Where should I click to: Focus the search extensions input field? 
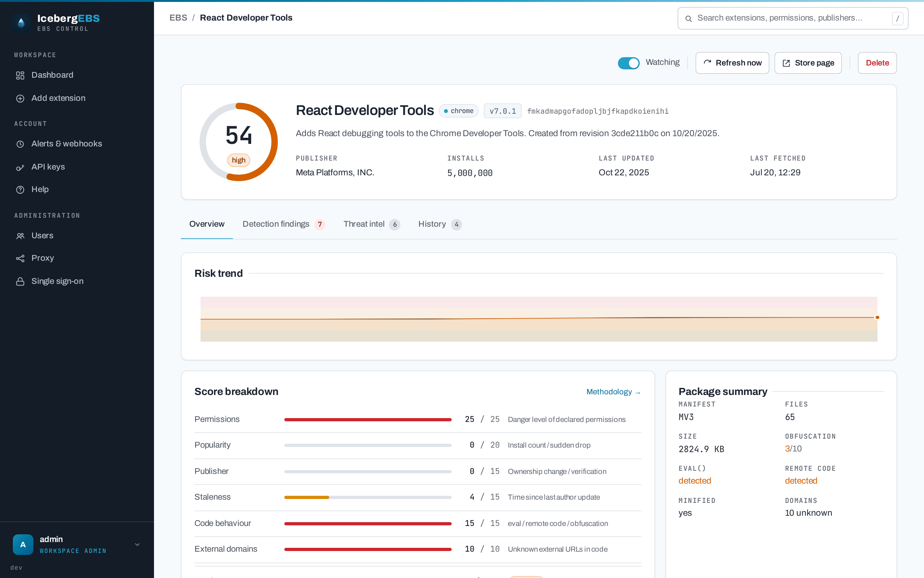click(x=793, y=18)
